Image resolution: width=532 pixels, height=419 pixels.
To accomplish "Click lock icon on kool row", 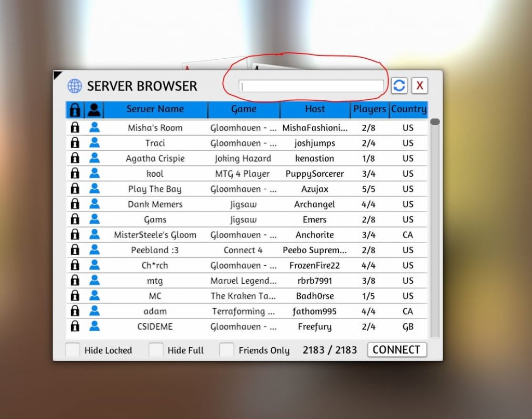I will (x=75, y=173).
